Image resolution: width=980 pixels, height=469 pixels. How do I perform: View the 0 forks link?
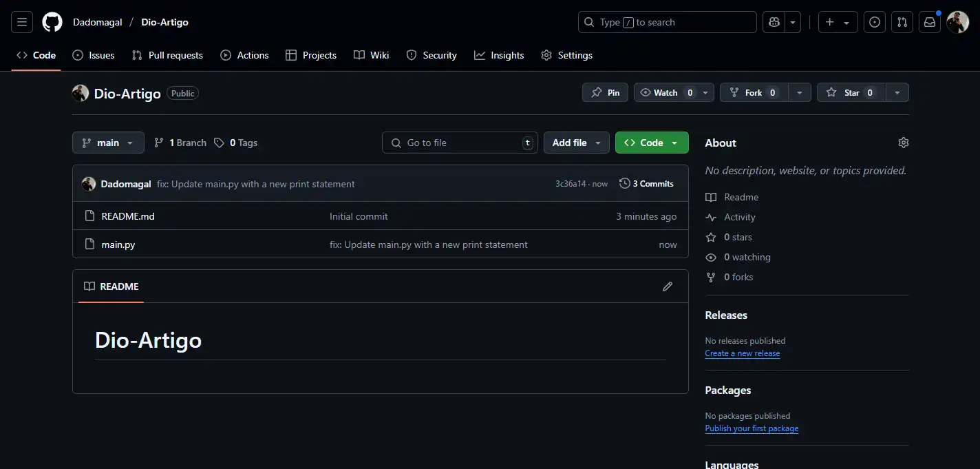click(x=729, y=277)
